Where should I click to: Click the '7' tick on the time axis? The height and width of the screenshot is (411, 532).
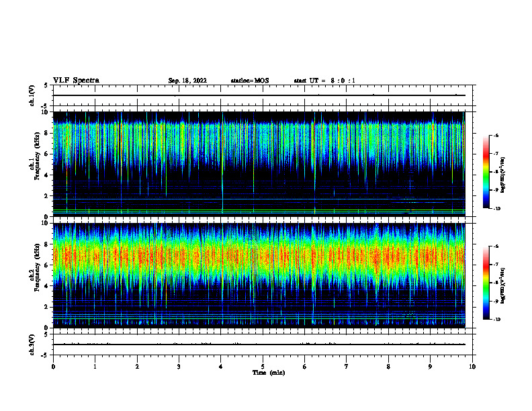click(x=347, y=367)
